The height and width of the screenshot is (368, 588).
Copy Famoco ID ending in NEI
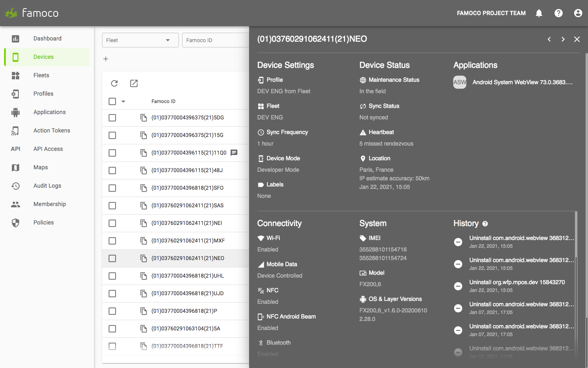144,223
